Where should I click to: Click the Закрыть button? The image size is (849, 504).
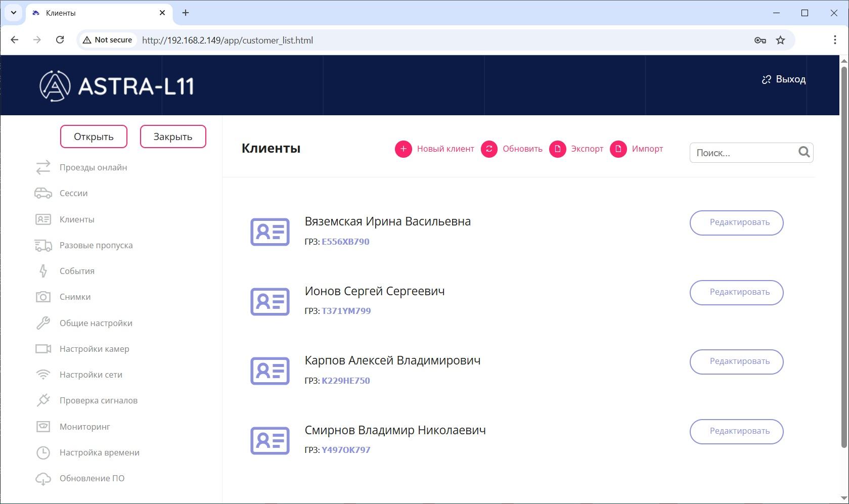pos(173,136)
